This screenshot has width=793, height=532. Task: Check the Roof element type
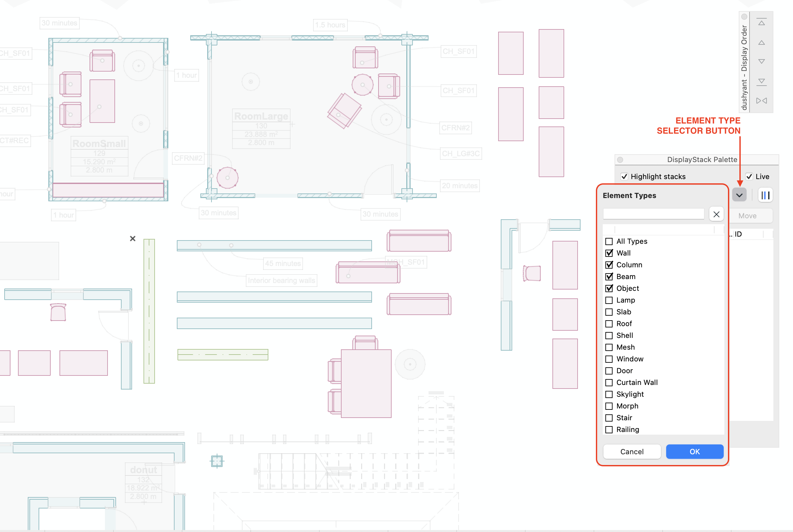point(609,324)
